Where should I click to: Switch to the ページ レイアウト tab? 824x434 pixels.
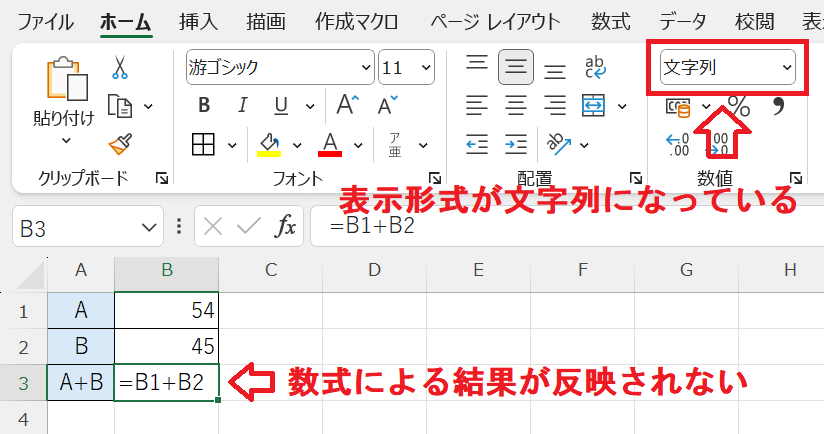coord(495,22)
